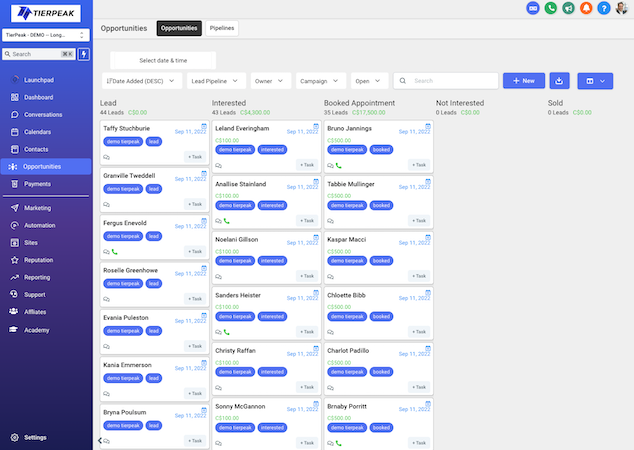Click the opportunities Search field
This screenshot has height=450, width=634.
(450, 80)
